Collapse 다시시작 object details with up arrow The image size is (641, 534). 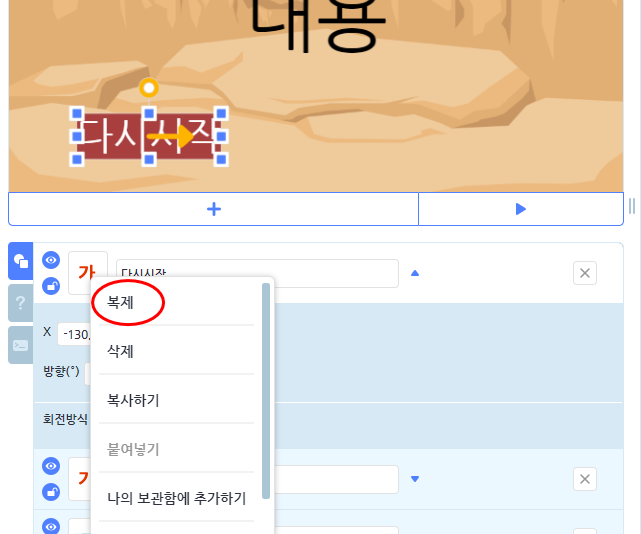(415, 273)
